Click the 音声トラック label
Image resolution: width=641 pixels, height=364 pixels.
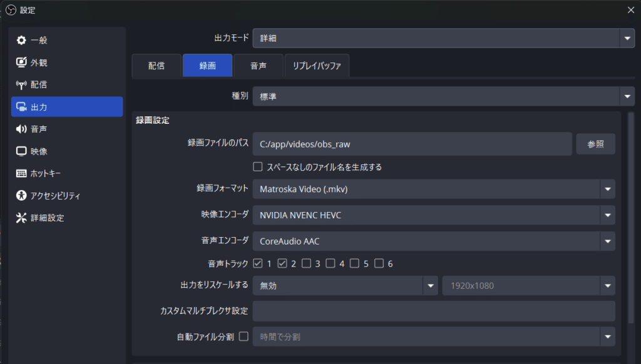(x=228, y=263)
